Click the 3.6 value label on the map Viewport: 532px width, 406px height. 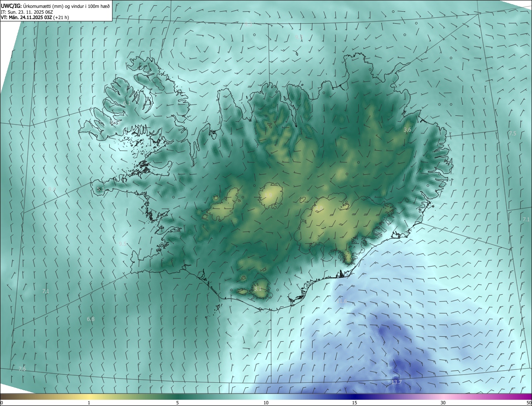(407, 130)
